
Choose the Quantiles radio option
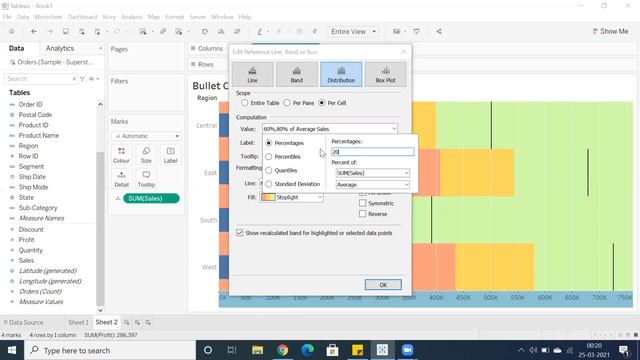click(269, 170)
